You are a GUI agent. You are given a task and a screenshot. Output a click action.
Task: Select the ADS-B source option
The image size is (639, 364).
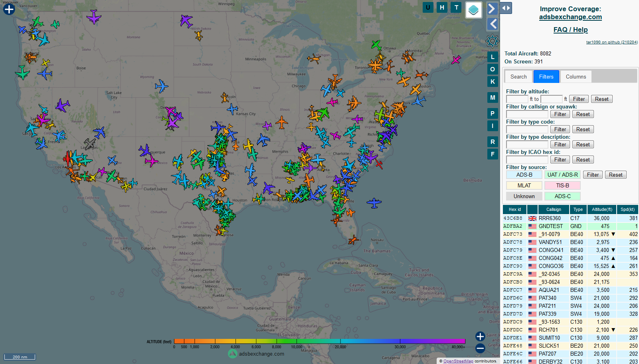tap(524, 175)
